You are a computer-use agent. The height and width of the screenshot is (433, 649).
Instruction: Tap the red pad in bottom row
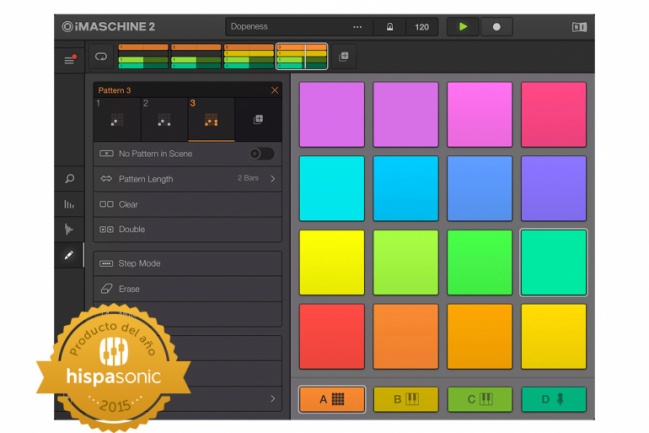(332, 337)
